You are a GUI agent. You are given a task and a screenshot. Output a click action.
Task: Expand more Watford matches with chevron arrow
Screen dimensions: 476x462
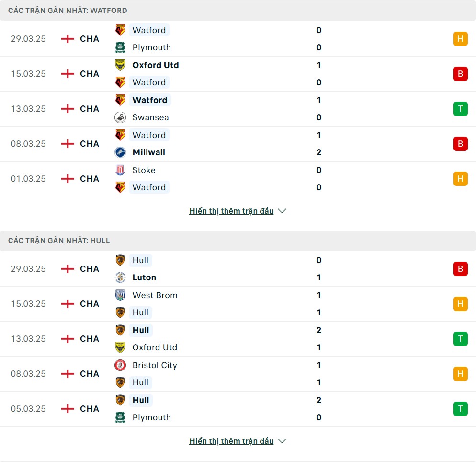pyautogui.click(x=282, y=211)
